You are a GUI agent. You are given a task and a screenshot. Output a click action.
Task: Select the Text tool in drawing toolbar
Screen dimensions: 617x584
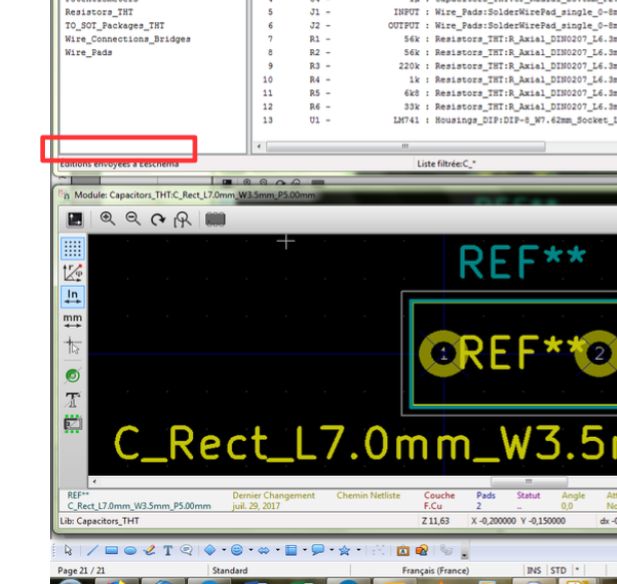pyautogui.click(x=168, y=550)
